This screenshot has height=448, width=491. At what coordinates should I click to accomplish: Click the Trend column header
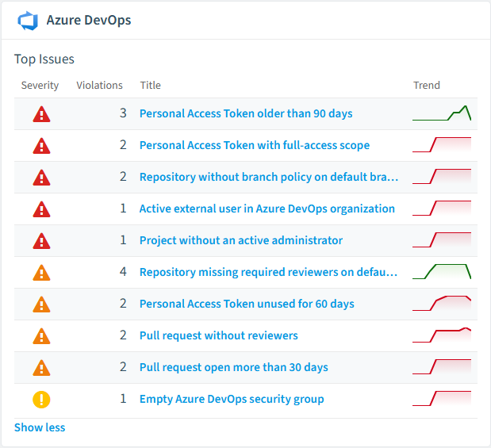point(427,85)
